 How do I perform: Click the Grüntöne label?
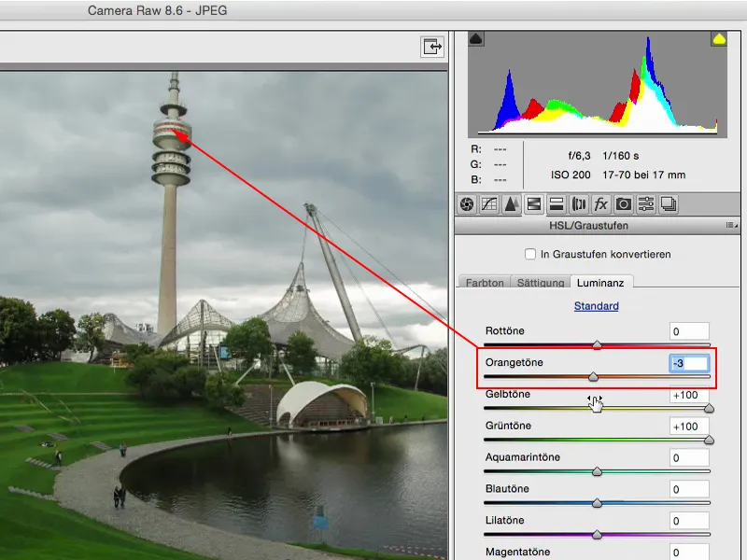[508, 426]
